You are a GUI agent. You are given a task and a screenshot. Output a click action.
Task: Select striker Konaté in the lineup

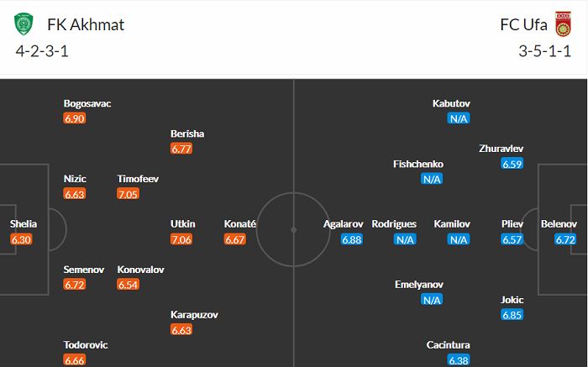[x=240, y=224]
